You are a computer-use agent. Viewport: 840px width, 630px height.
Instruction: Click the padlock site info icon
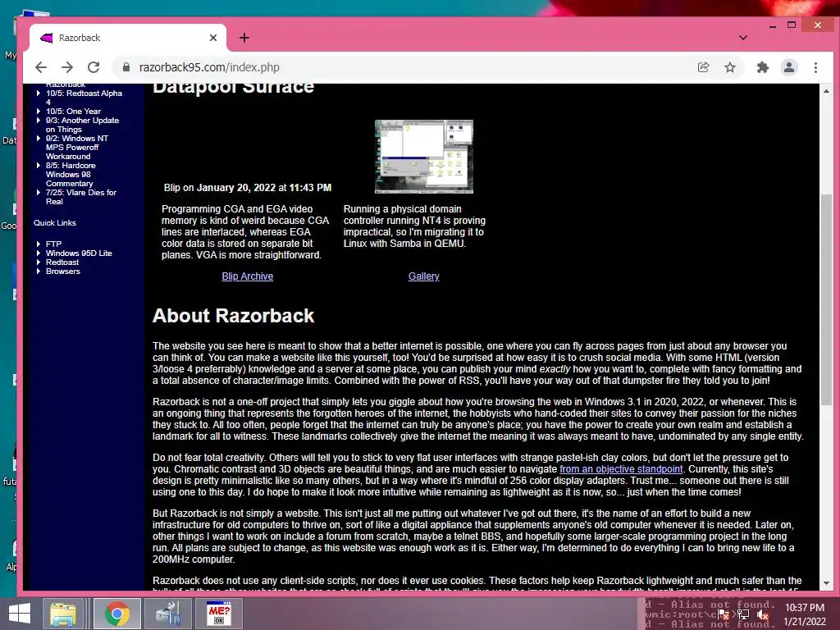click(126, 67)
